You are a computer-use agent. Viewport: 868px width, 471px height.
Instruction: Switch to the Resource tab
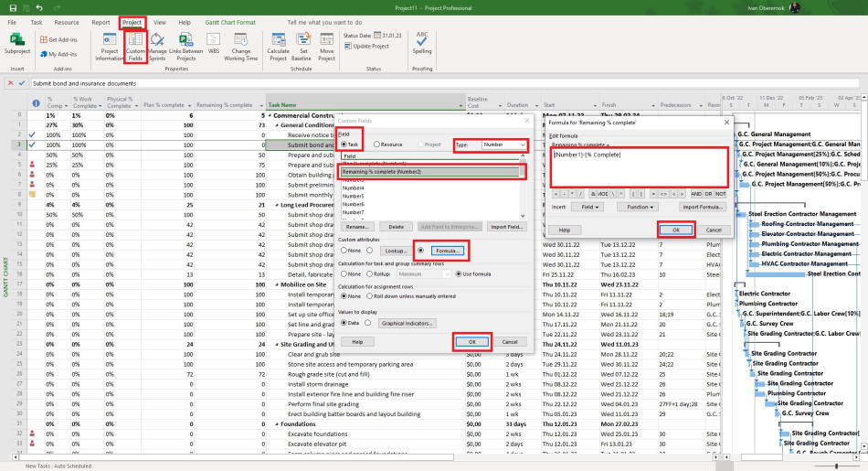tap(67, 22)
